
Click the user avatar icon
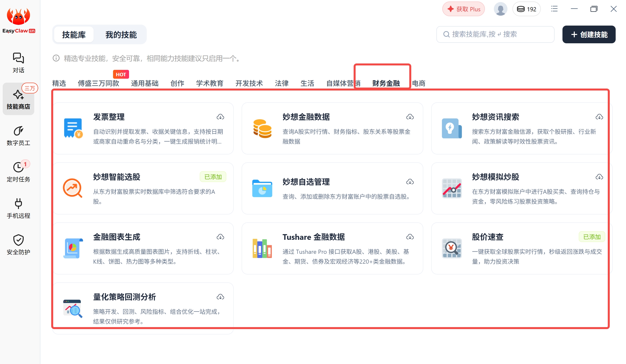(500, 9)
